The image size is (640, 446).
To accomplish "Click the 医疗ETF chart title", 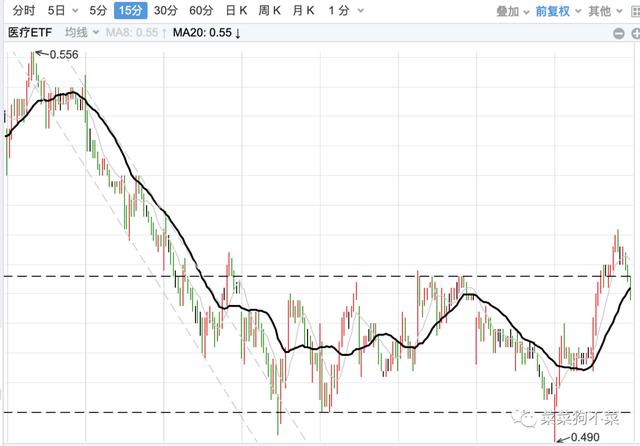I will pyautogui.click(x=30, y=32).
